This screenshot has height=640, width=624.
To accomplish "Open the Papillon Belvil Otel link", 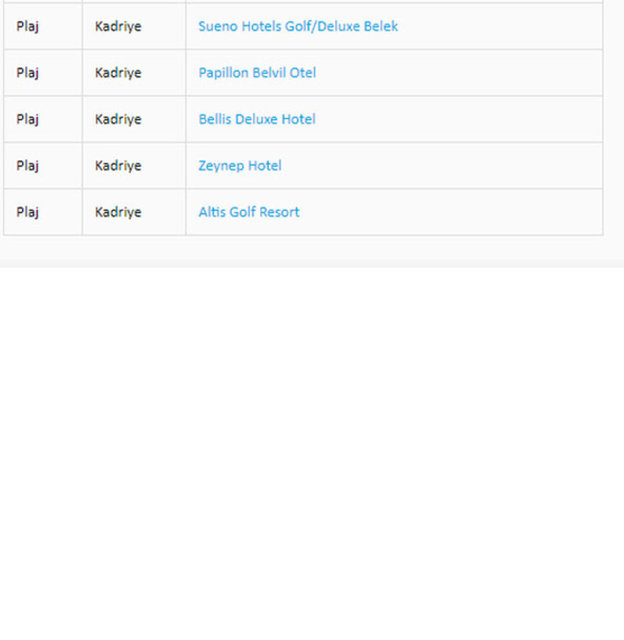I will 257,73.
